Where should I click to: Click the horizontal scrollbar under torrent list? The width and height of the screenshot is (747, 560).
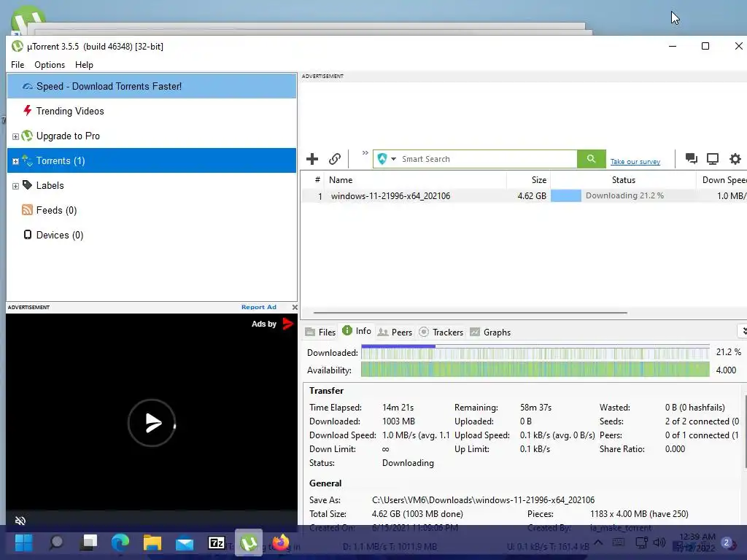[471, 313]
